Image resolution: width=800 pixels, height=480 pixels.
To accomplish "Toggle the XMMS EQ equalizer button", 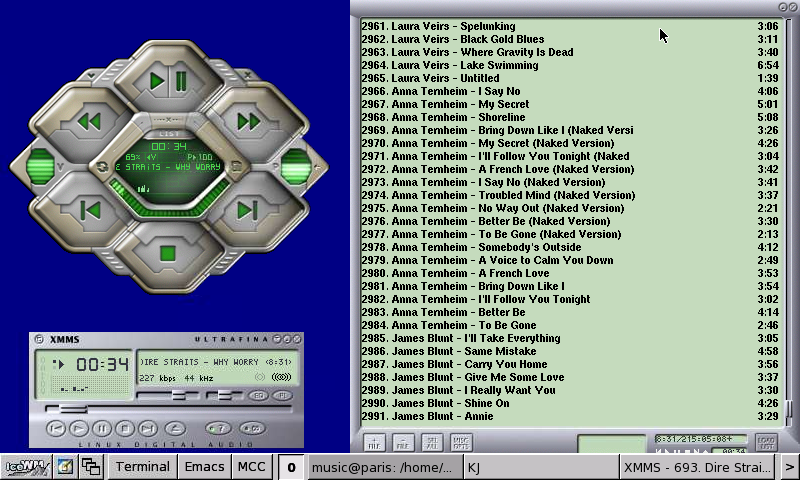I will 258,396.
